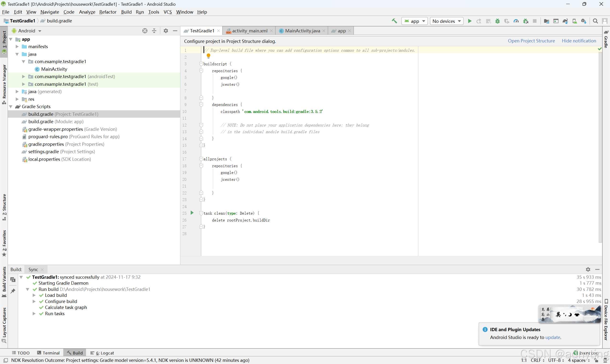
Task: Run the app with green play button
Action: [x=470, y=21]
